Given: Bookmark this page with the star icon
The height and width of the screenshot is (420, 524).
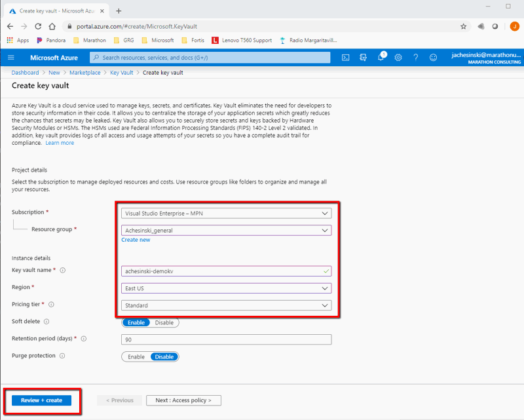Looking at the screenshot, I should 463,26.
